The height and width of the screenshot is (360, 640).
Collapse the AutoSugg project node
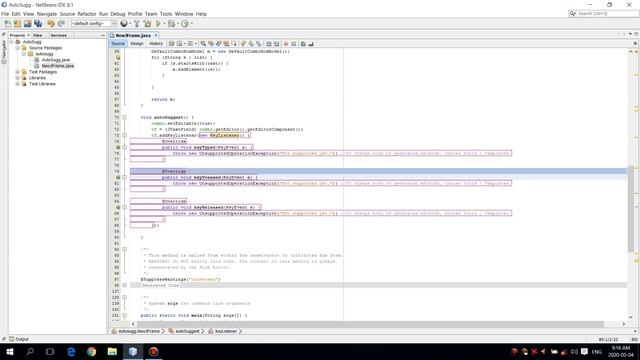(x=11, y=42)
